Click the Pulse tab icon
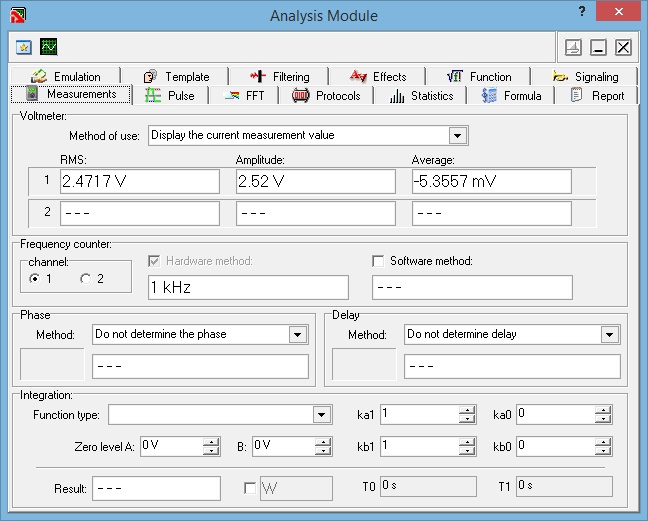The image size is (648, 521). coord(153,95)
